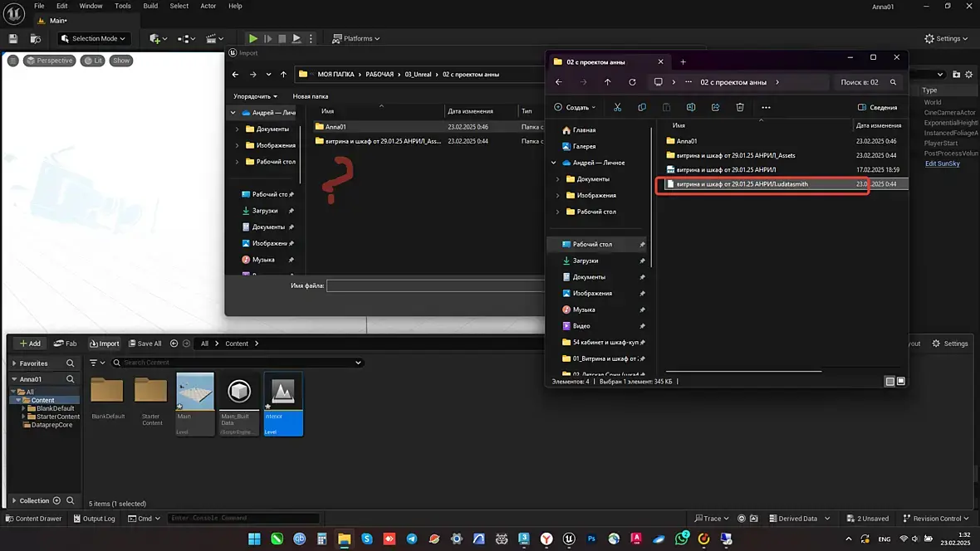The height and width of the screenshot is (551, 980).
Task: Expand the StarterContent folder tree arrow
Action: [24, 417]
